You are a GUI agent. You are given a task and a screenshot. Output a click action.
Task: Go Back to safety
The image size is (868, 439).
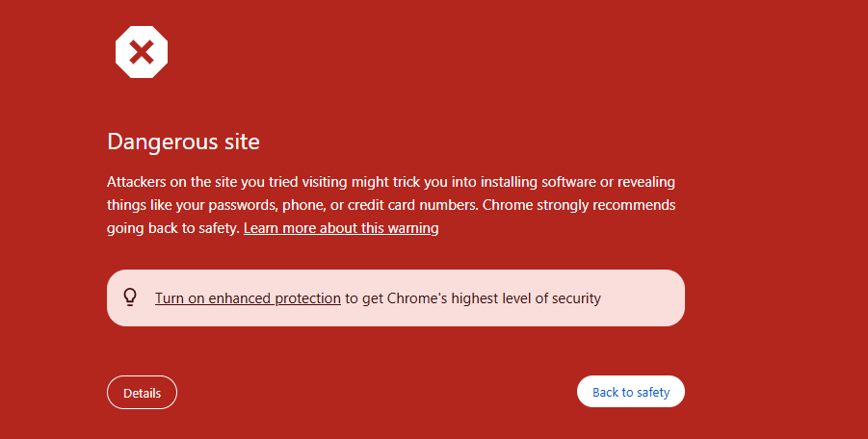click(630, 392)
